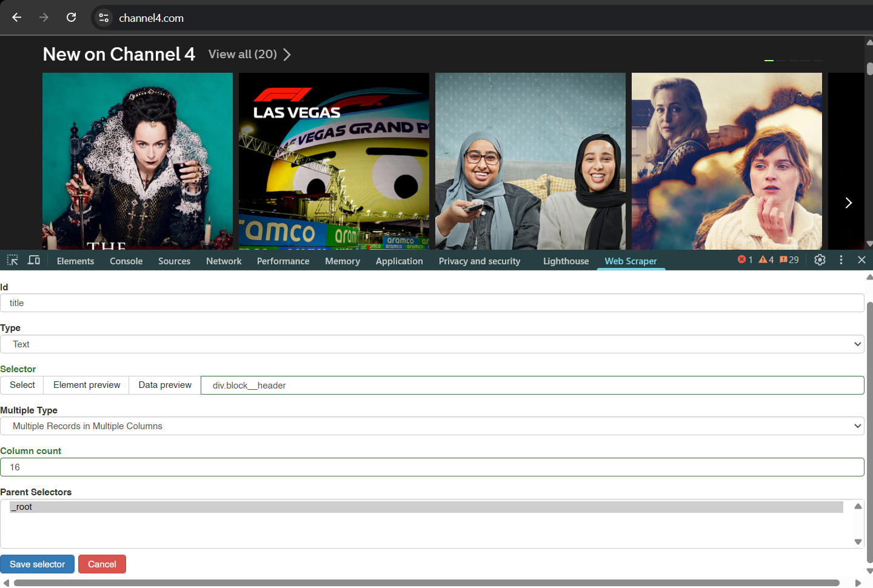Screen dimensions: 873x588
Task: Toggle the device toolbar icon
Action: pos(34,260)
